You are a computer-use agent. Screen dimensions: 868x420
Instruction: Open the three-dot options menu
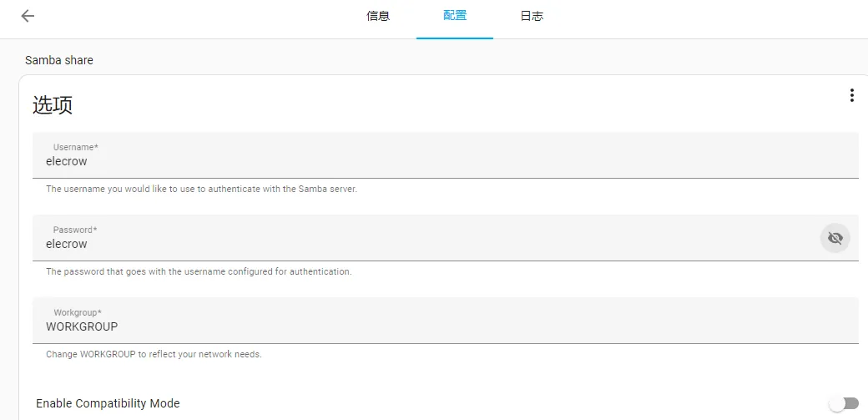pos(851,95)
